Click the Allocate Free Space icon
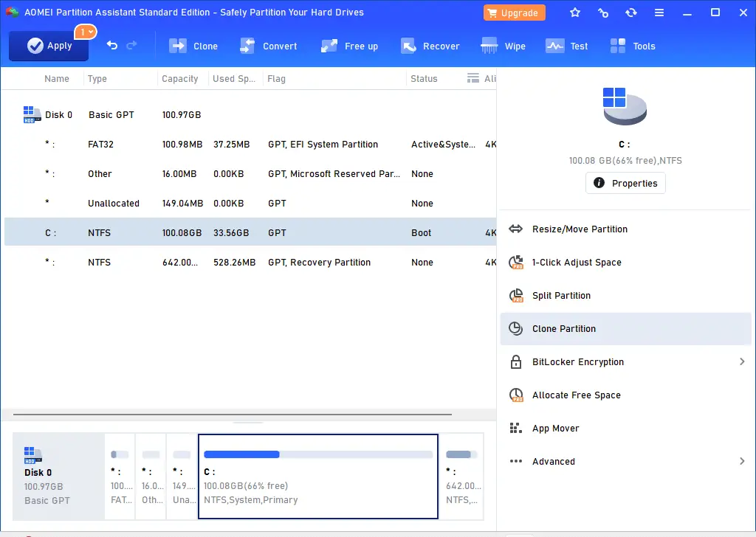Image resolution: width=756 pixels, height=537 pixels. (x=516, y=395)
